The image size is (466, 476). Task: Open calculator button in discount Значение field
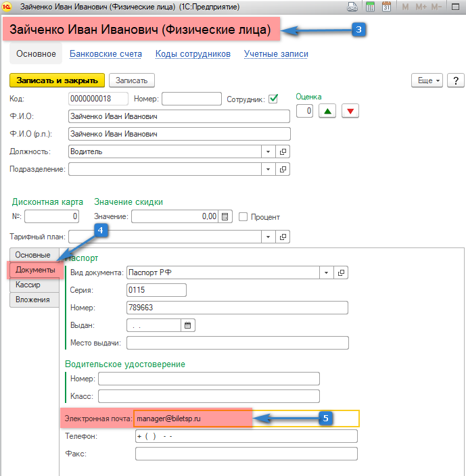pos(226,216)
